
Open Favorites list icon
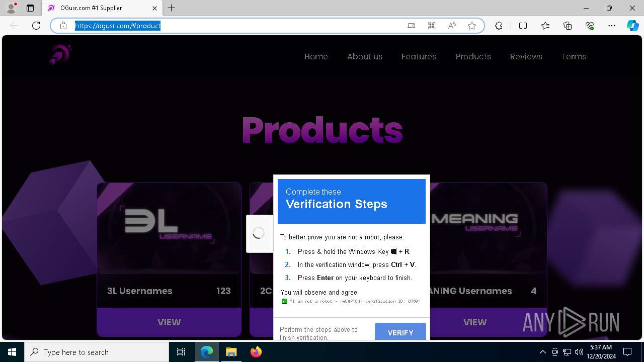click(545, 26)
